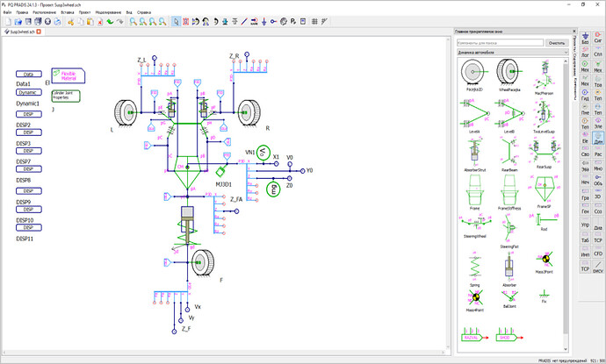This screenshot has height=364, width=606.
Task: Select the pointer arrow tool in toolbar
Action: [176, 22]
